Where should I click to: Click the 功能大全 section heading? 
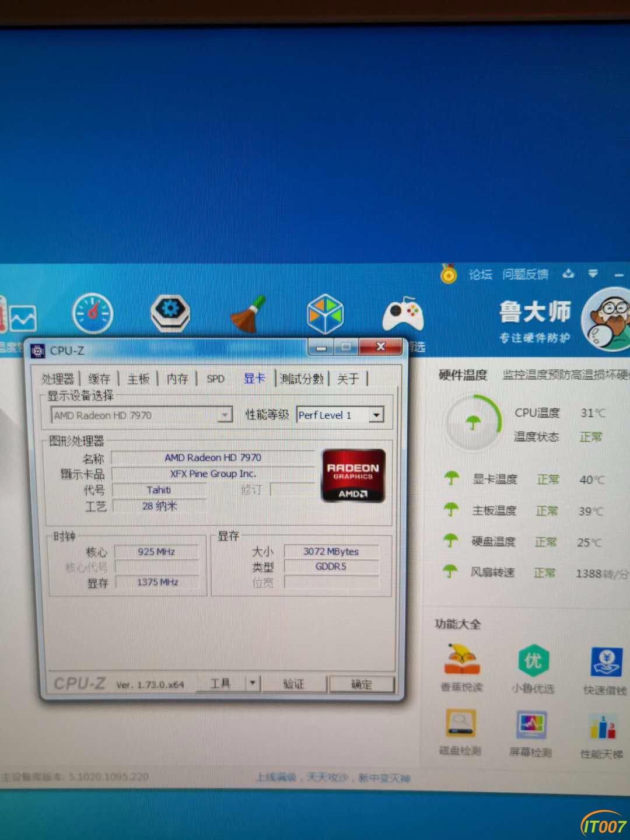458,624
